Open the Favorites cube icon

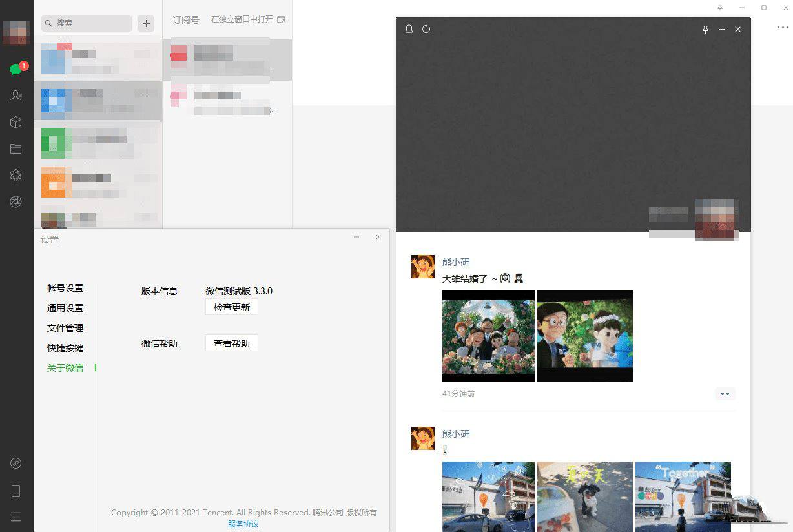click(16, 123)
